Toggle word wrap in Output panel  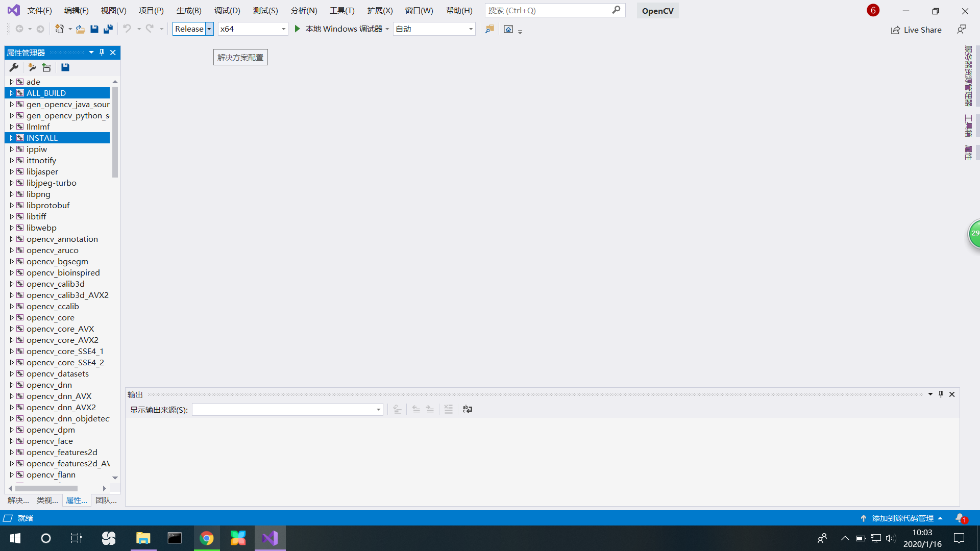click(468, 409)
